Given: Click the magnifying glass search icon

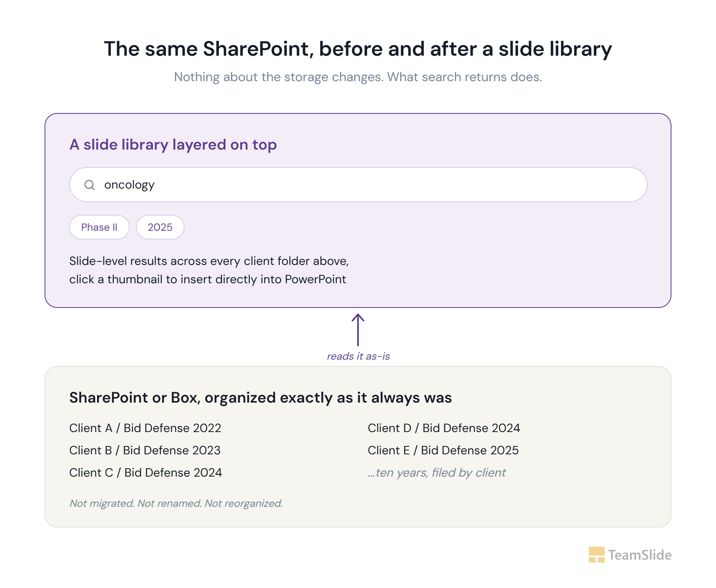Looking at the screenshot, I should 89,185.
